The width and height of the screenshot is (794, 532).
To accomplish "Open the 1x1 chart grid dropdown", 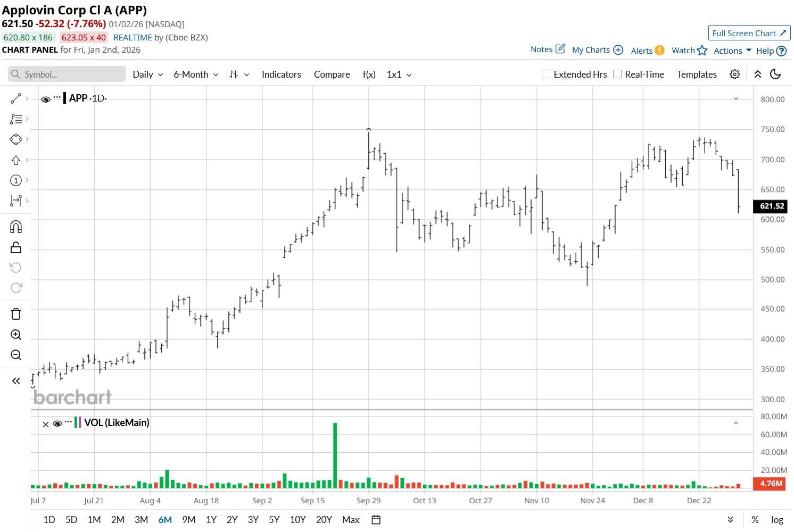I will click(399, 74).
